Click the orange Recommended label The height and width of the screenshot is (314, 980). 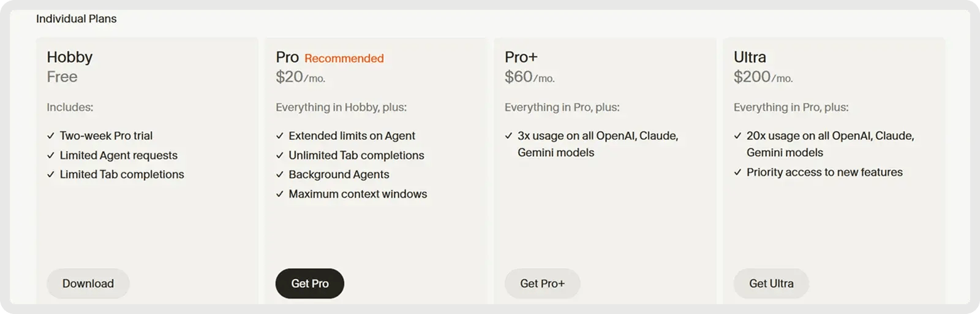click(x=344, y=58)
